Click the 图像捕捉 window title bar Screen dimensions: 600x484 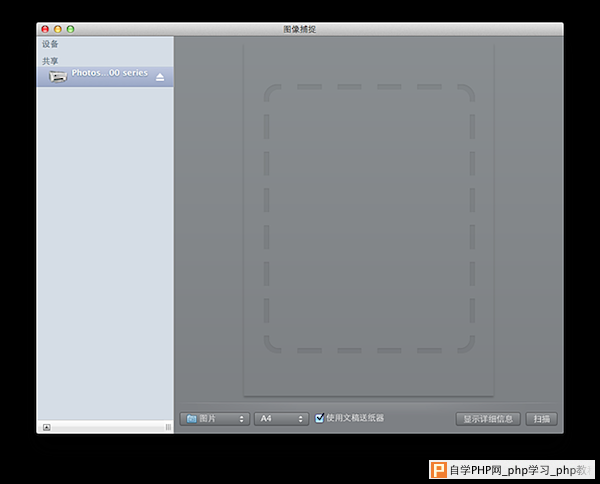[300, 29]
